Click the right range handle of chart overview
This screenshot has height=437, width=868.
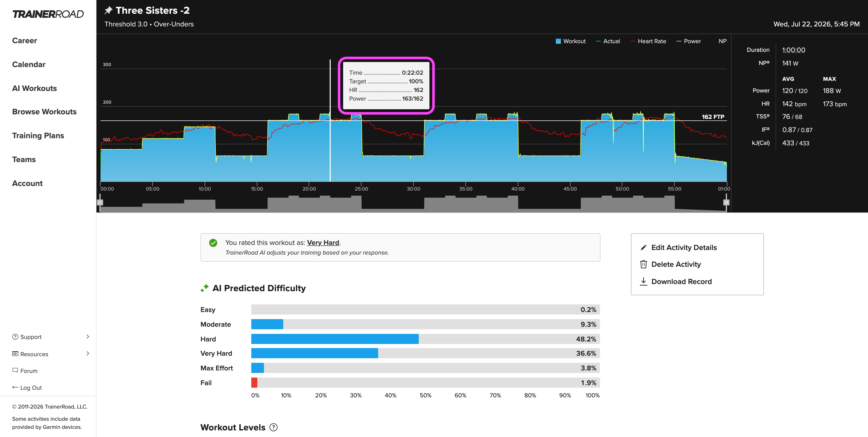pyautogui.click(x=726, y=202)
